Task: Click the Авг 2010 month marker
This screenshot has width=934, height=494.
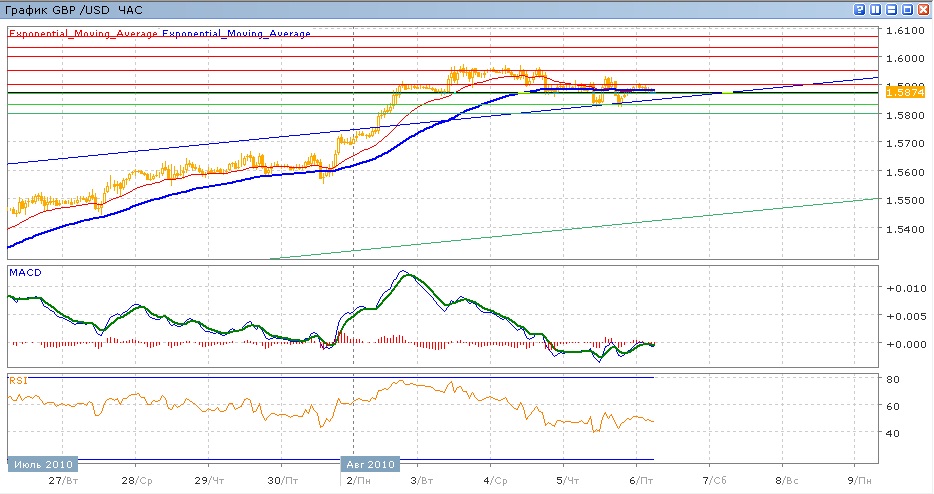Action: (x=371, y=465)
